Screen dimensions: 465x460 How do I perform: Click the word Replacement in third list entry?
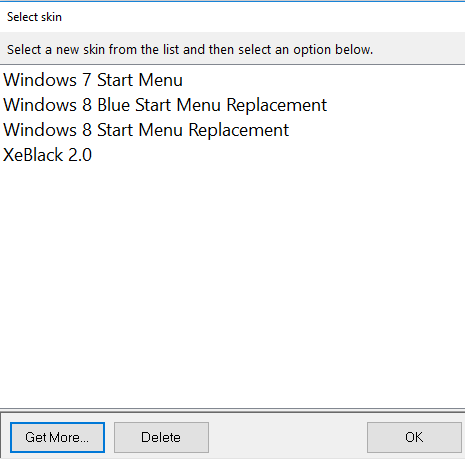click(x=239, y=131)
